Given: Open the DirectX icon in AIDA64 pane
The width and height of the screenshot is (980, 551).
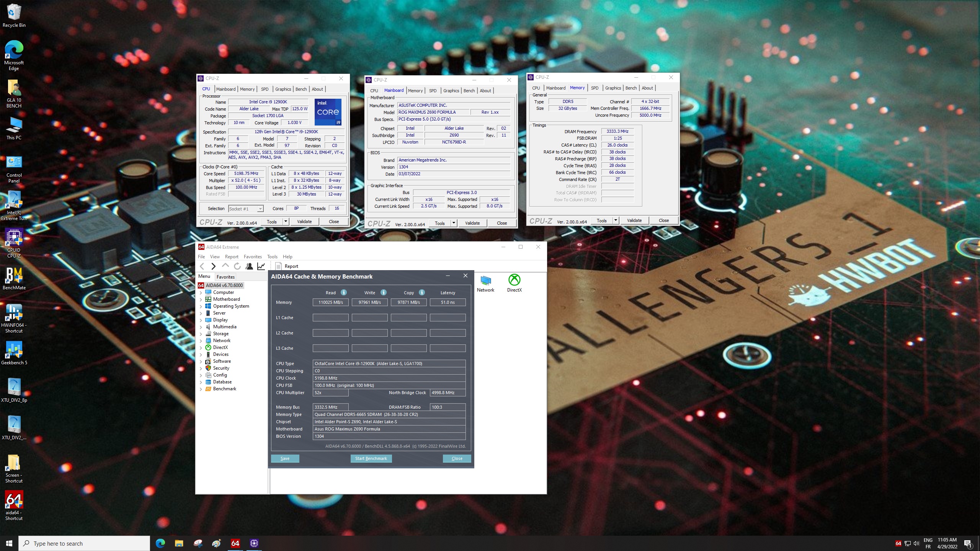Looking at the screenshot, I should 514,284.
